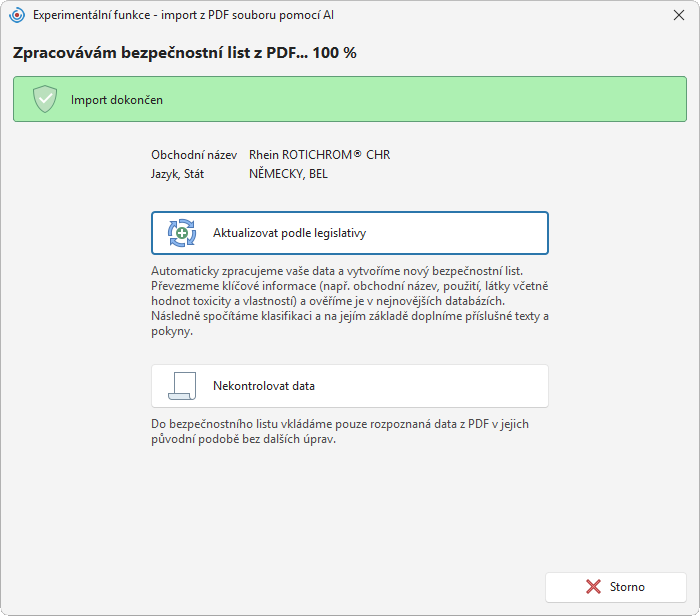Click the 'Experimentální funkce' window title text

pyautogui.click(x=183, y=15)
